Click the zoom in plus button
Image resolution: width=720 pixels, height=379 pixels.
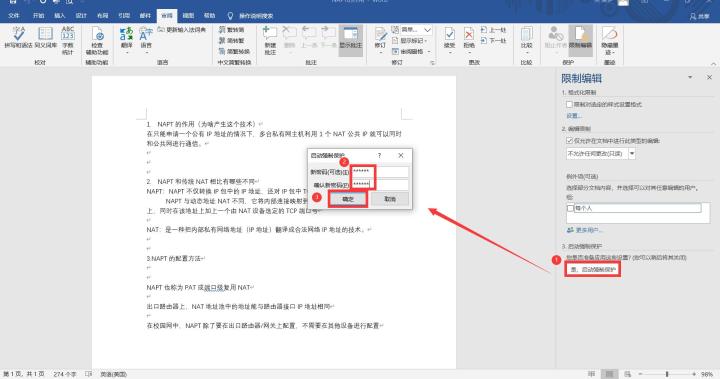(x=693, y=374)
